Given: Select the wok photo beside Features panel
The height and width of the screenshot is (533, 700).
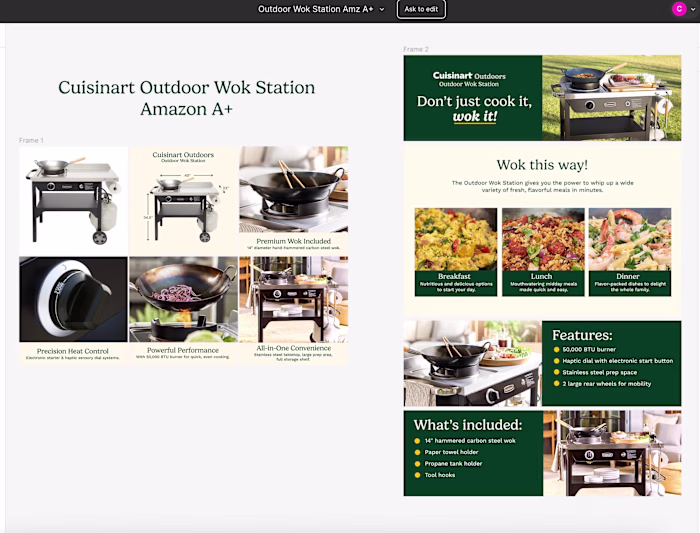Looking at the screenshot, I should (x=473, y=363).
